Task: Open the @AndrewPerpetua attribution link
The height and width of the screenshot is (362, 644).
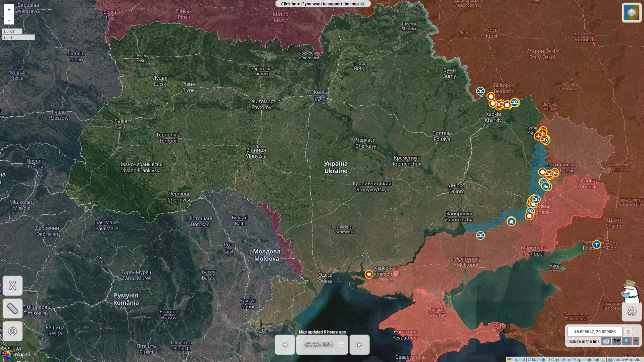Action: 625,360
